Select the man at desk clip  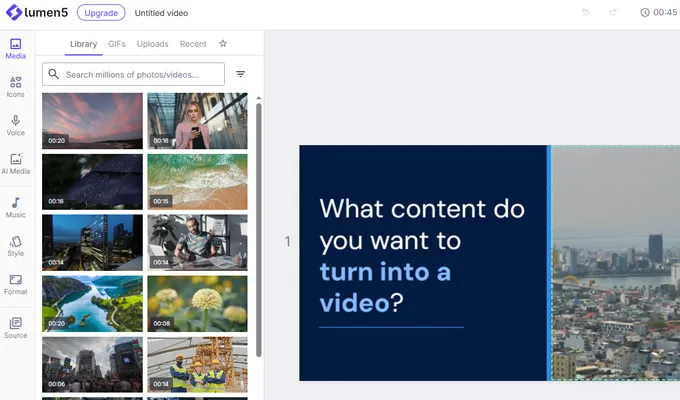[x=198, y=243]
